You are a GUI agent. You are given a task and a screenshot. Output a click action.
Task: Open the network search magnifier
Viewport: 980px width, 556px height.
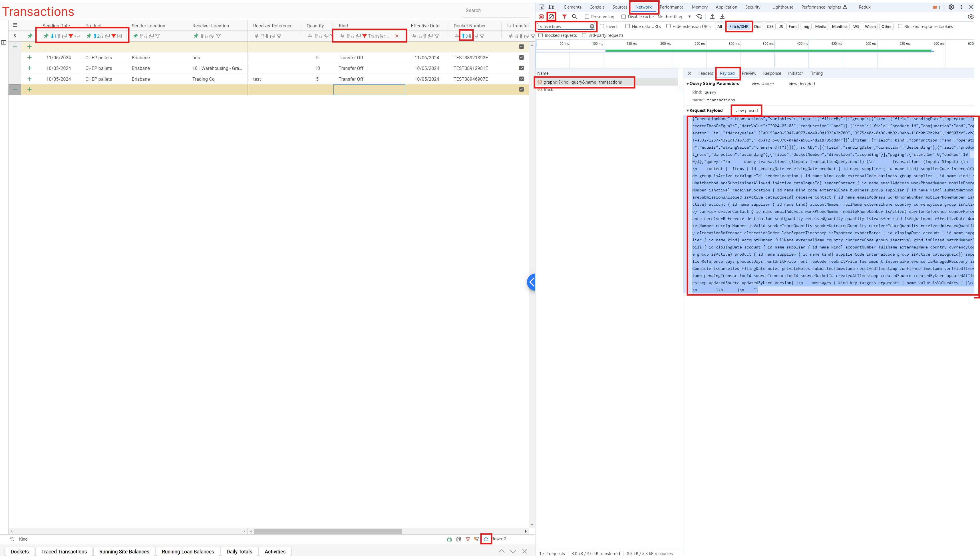coord(574,17)
